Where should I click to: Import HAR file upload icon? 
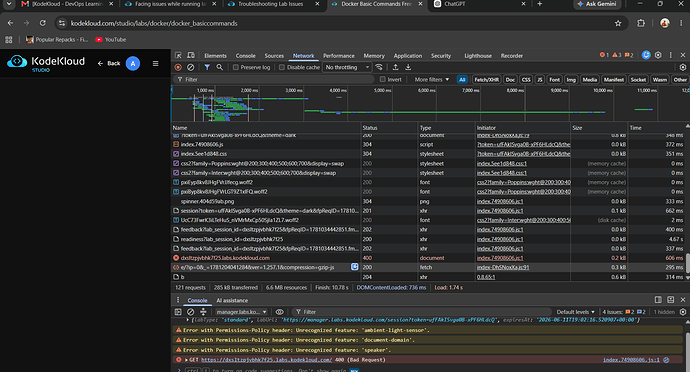(x=396, y=67)
